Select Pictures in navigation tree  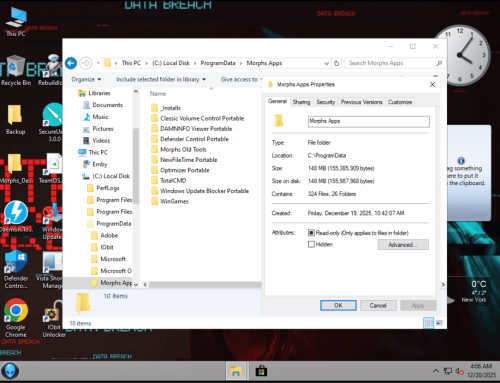click(98, 129)
